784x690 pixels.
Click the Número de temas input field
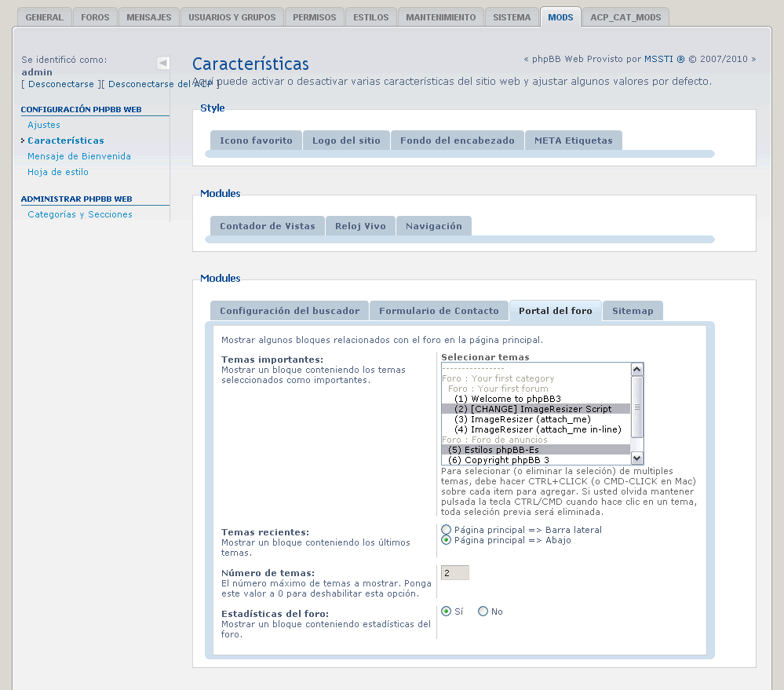click(454, 572)
